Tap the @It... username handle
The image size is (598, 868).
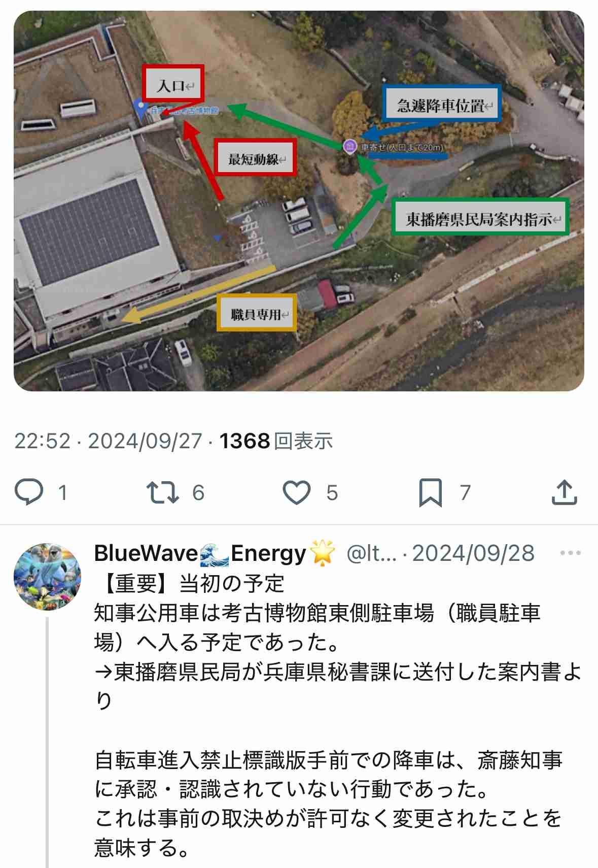(371, 553)
